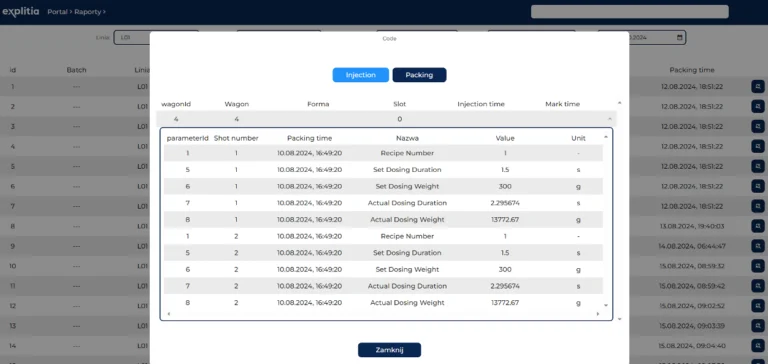768x364 pixels.
Task: Click scroll-down arrow of the parameters table
Action: tap(606, 305)
